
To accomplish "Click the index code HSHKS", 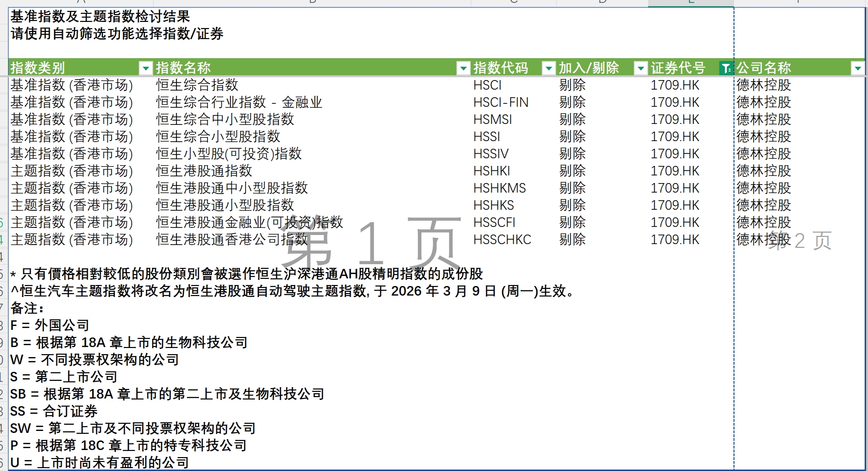I will (494, 205).
